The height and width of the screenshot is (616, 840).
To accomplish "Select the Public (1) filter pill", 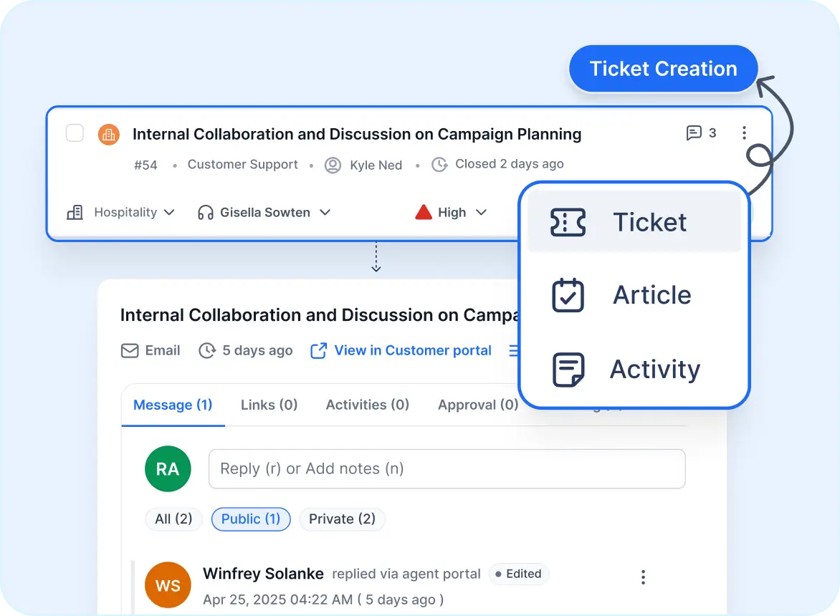I will point(251,519).
